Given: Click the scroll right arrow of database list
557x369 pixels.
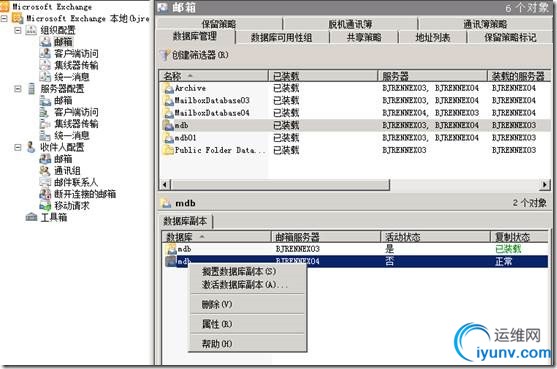Looking at the screenshot, I should pos(545,185).
